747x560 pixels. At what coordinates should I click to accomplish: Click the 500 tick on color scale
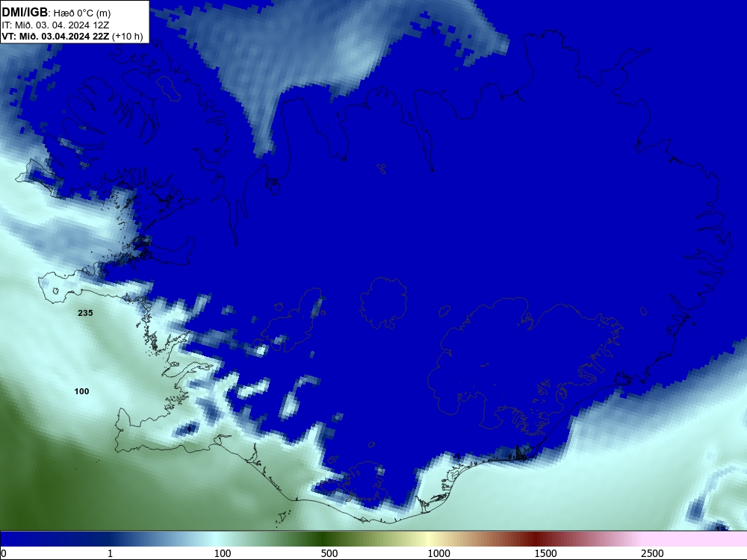click(x=329, y=553)
